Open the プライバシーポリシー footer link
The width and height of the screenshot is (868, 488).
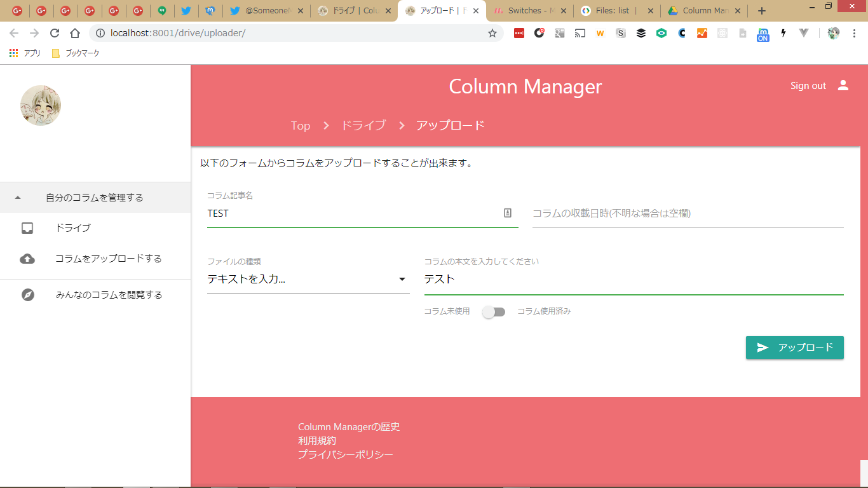point(345,454)
